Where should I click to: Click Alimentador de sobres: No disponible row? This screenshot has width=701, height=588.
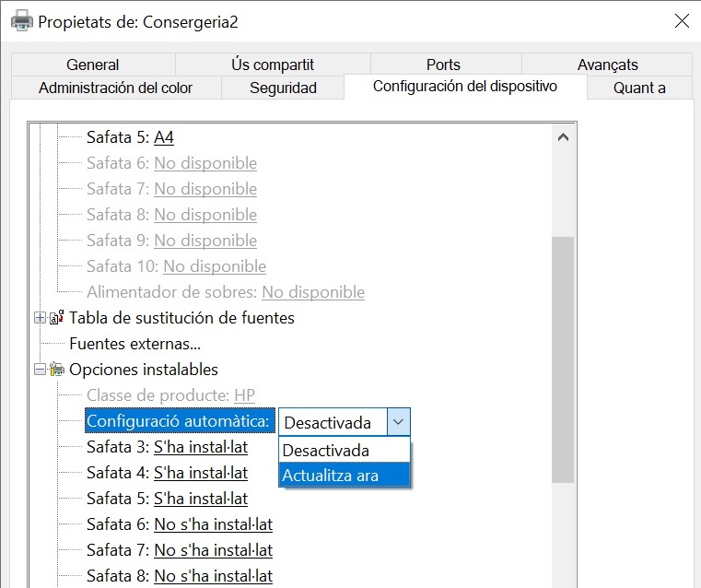(x=226, y=292)
